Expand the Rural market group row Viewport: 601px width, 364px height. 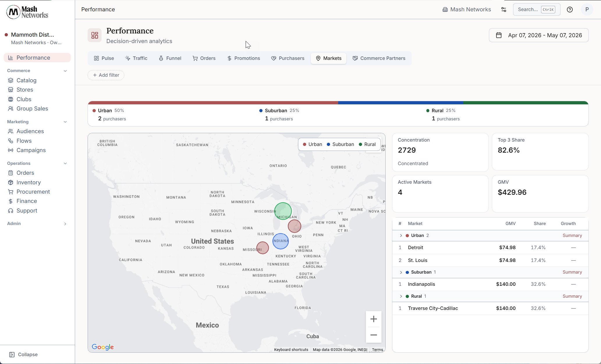tap(401, 296)
